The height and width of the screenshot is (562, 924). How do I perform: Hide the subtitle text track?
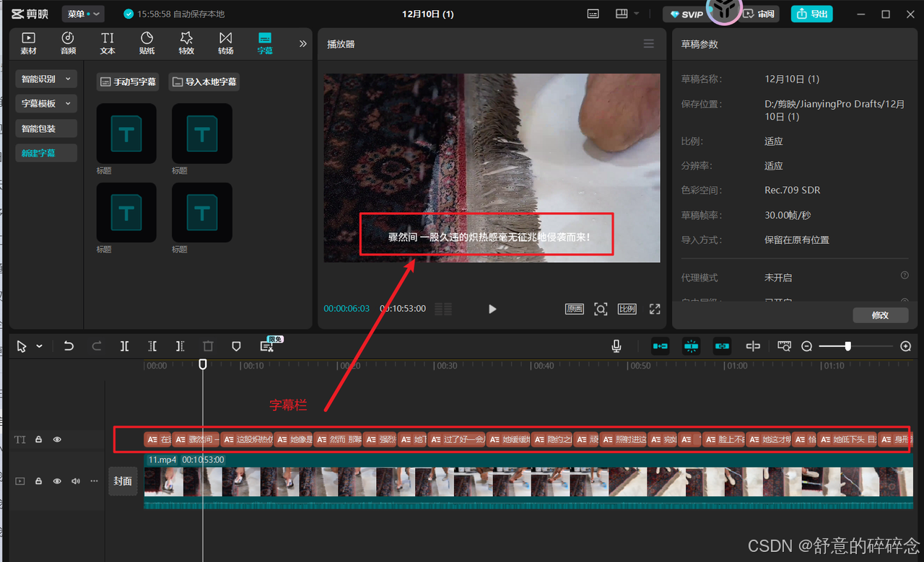coord(57,439)
